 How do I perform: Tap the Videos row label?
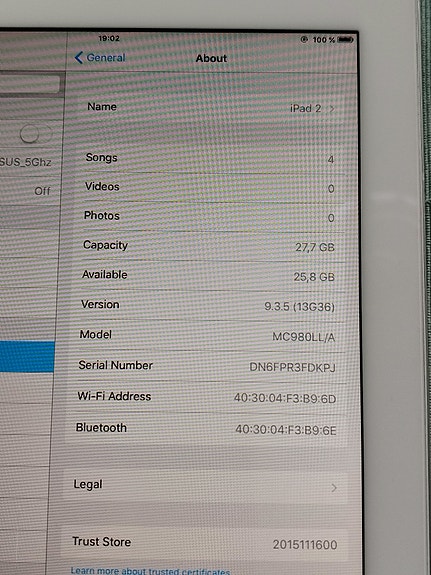click(102, 187)
